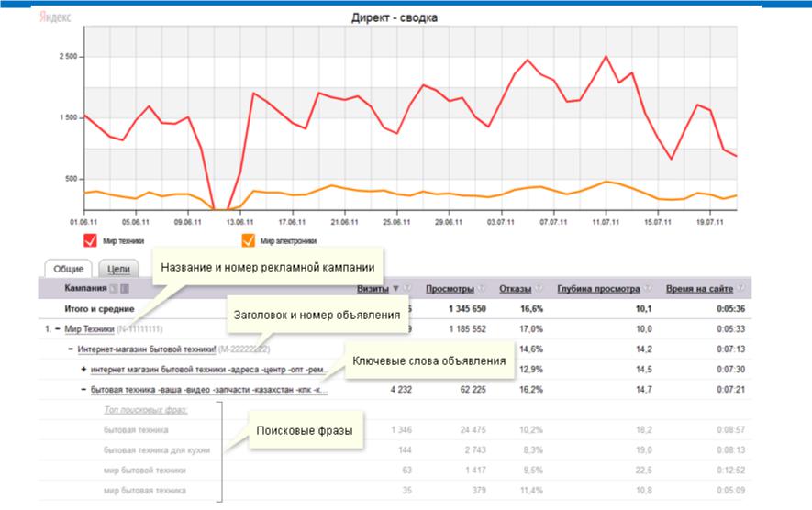This screenshot has height=510, width=812.
Task: Click the Директ - сводка chart title
Action: (395, 17)
